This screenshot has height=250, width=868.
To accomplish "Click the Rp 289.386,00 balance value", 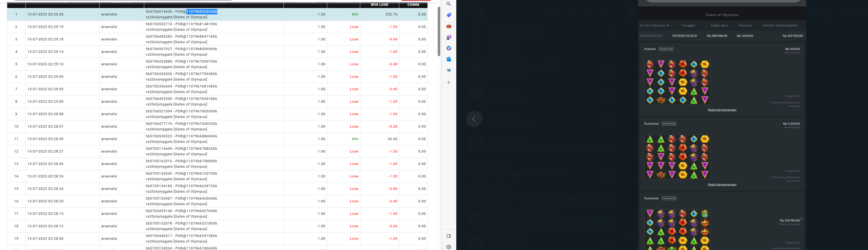I will click(717, 36).
